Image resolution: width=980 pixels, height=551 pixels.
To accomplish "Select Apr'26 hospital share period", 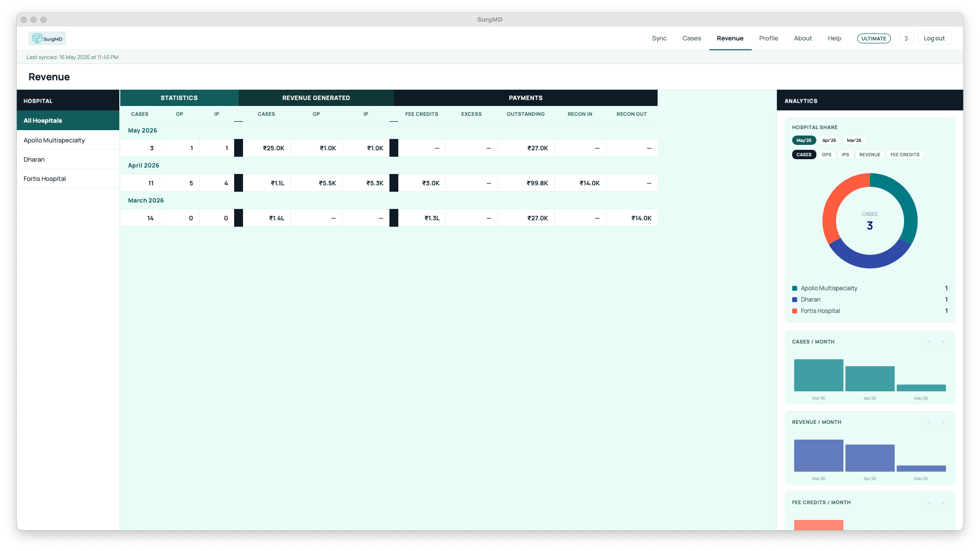I will [x=829, y=140].
